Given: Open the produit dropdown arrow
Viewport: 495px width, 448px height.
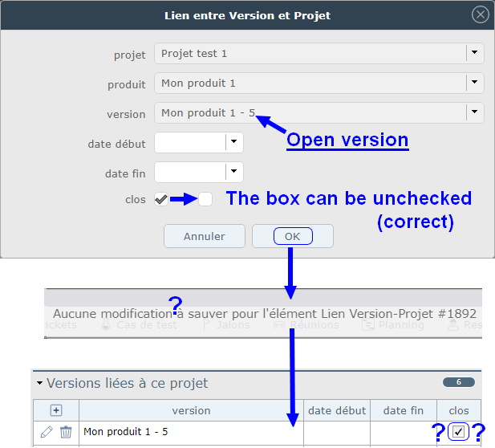Looking at the screenshot, I should (x=474, y=82).
